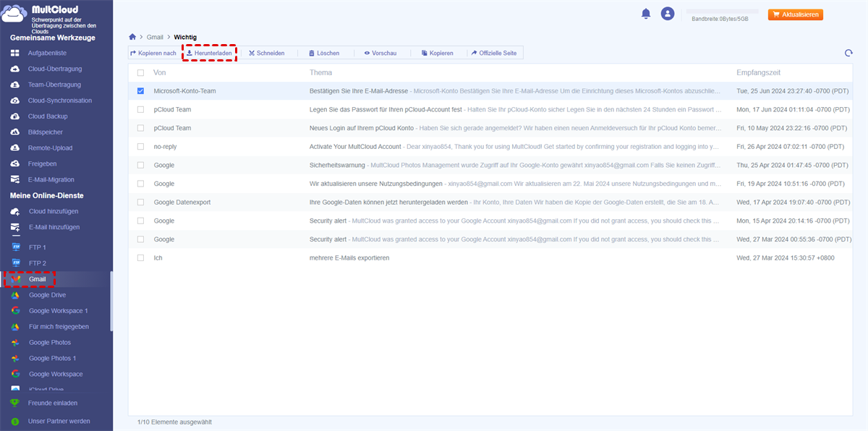The width and height of the screenshot is (868, 431).
Task: Open the Google Workspace service in the sidebar
Action: click(56, 374)
